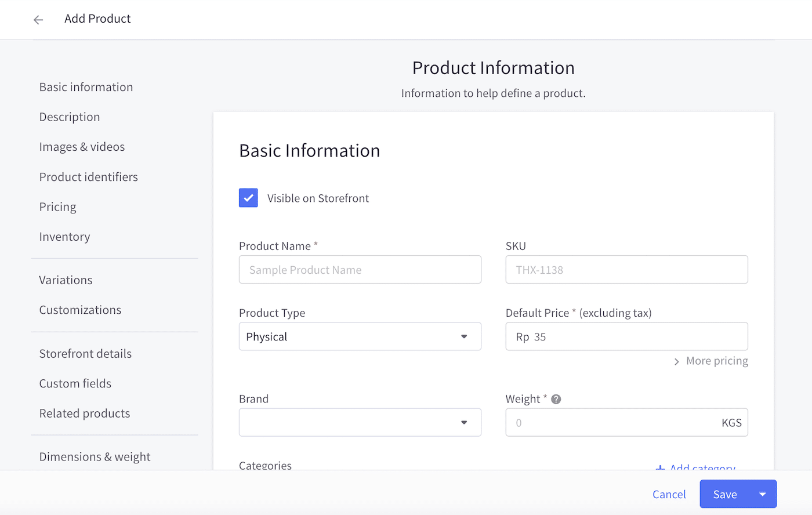The image size is (812, 515).
Task: Focus the SKU text field
Action: point(626,269)
